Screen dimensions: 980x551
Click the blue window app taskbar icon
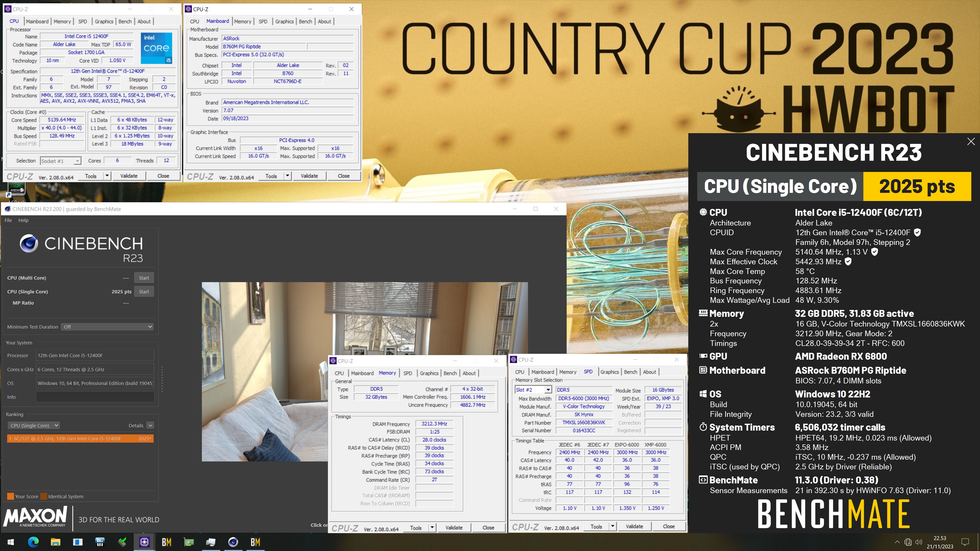tap(78, 542)
